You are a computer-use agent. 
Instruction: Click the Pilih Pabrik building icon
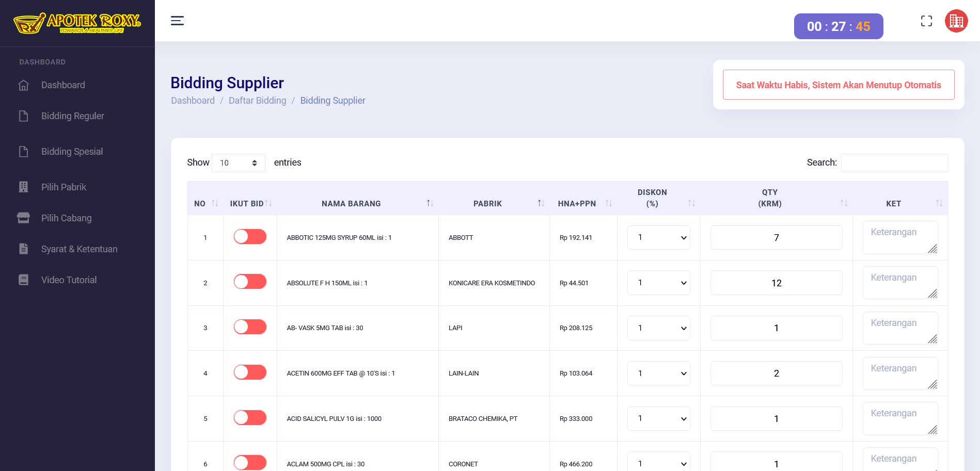(x=24, y=187)
